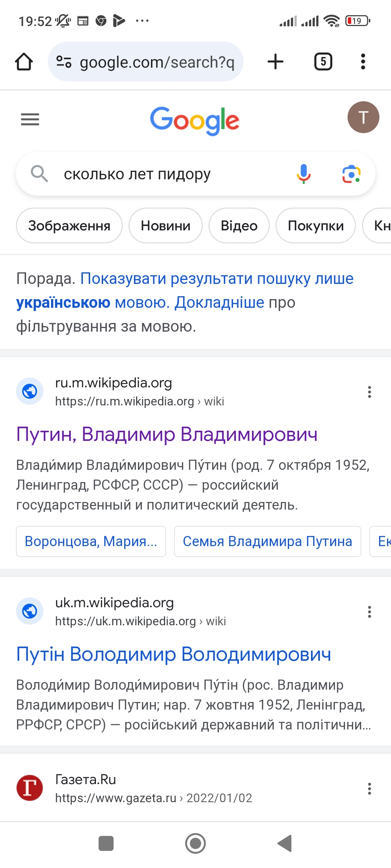Tap the browser home icon

pos(24,61)
